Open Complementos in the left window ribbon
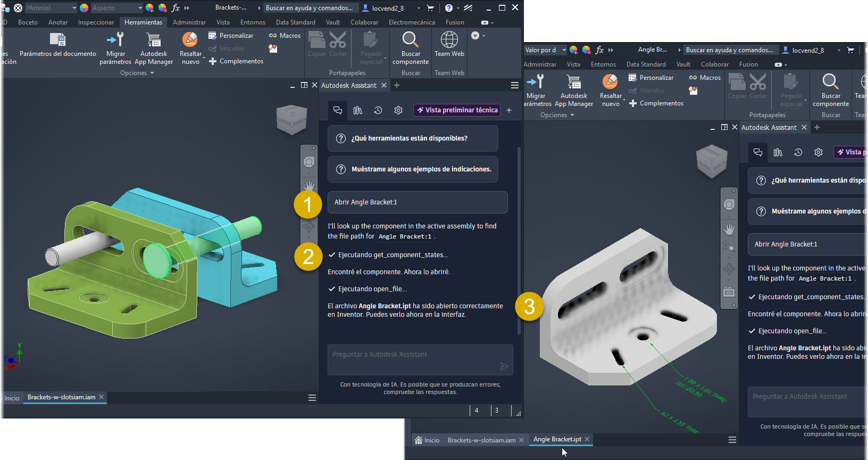This screenshot has width=868, height=460. pyautogui.click(x=236, y=61)
